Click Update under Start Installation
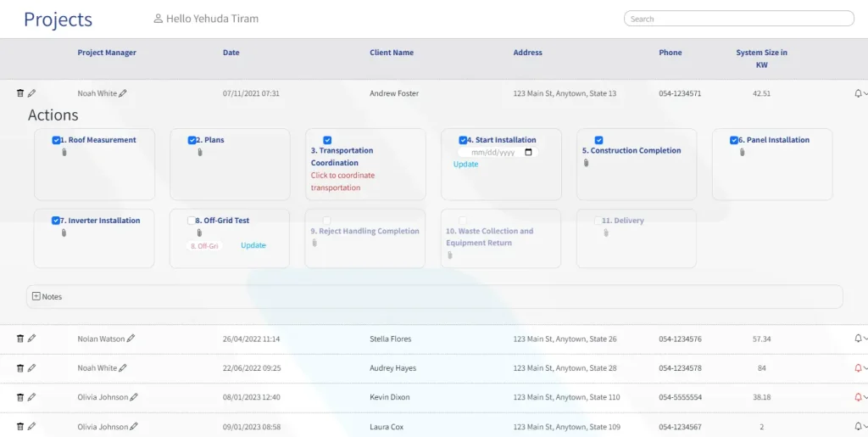The width and height of the screenshot is (868, 437). click(x=465, y=165)
